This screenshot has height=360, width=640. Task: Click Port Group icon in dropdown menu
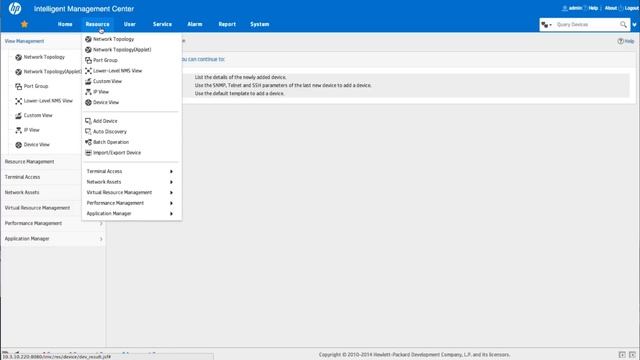88,60
